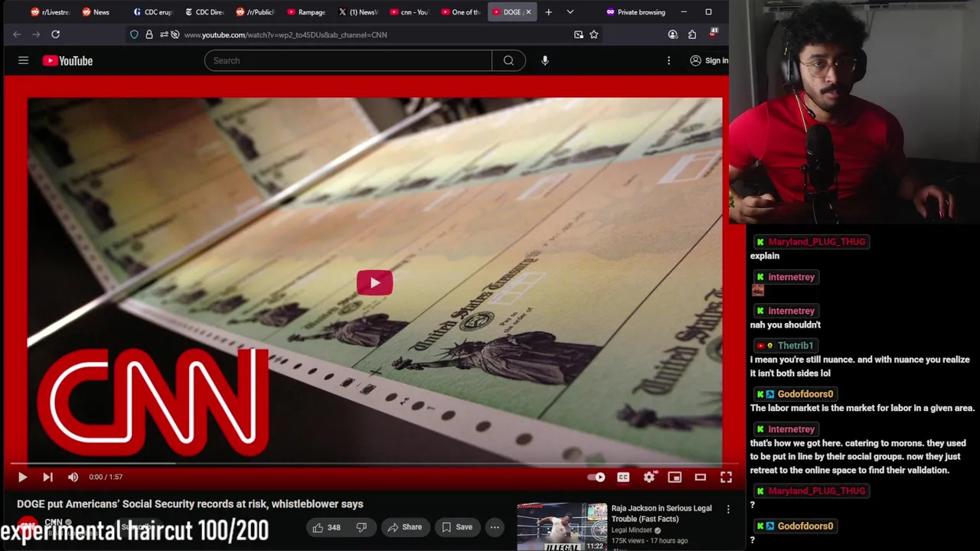The image size is (980, 551).
Task: Bookmark this page with the star
Action: [x=593, y=34]
